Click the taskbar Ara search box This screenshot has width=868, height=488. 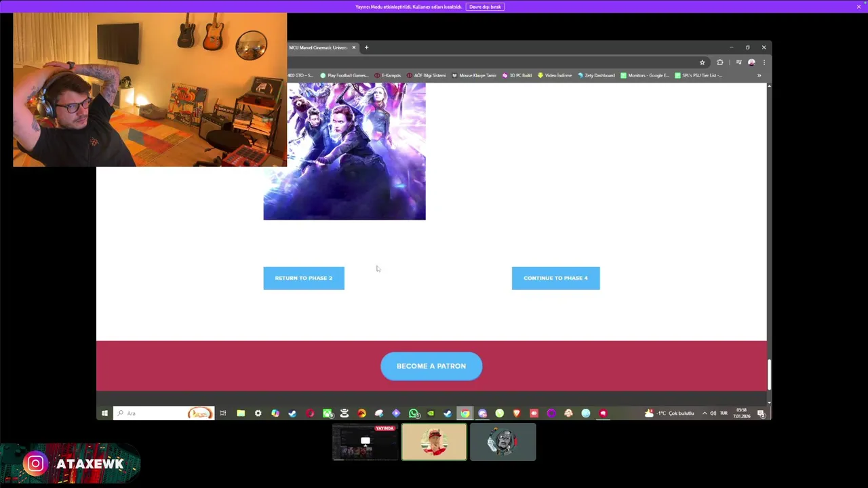163,413
